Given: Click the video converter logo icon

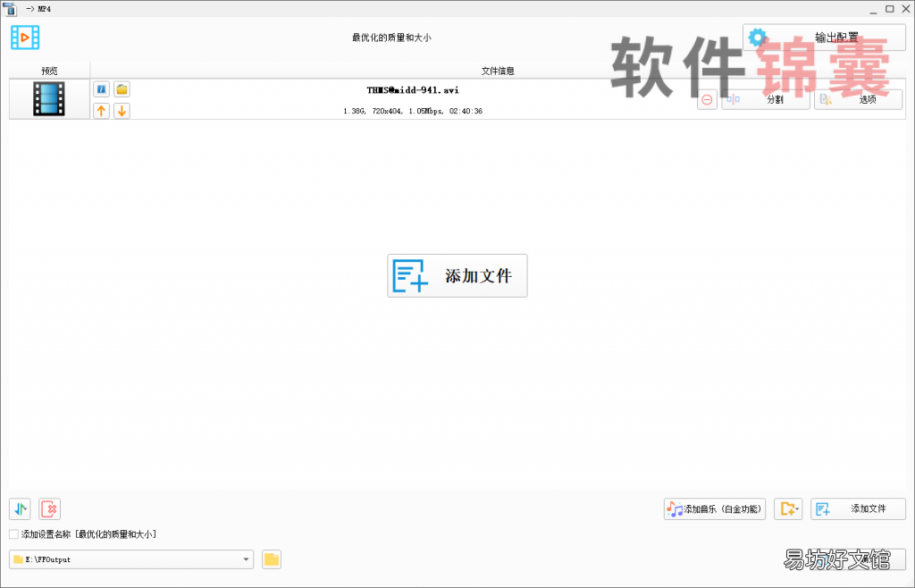Looking at the screenshot, I should [25, 38].
